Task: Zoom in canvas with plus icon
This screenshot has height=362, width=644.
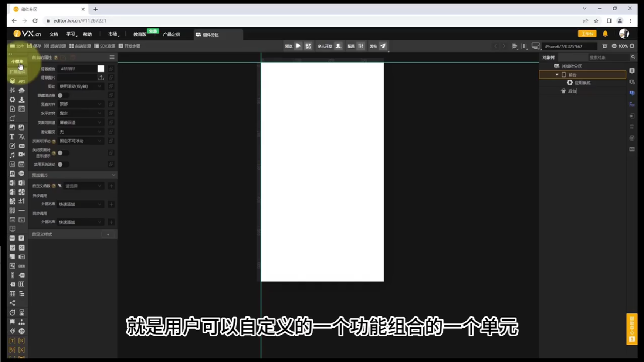Action: pos(632,46)
